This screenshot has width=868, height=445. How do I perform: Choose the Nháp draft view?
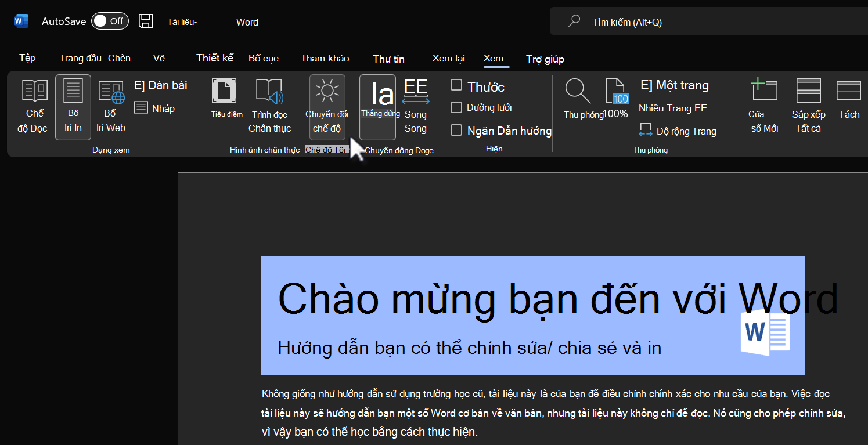(x=154, y=108)
